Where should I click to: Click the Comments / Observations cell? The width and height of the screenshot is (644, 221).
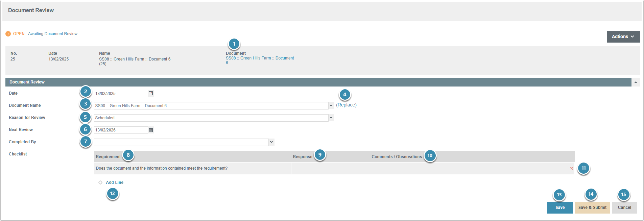click(468, 169)
